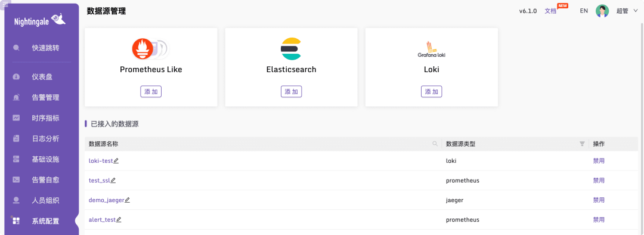Viewport: 644px width, 235px height.
Task: Edit test_ssl name via pencil icon
Action: pyautogui.click(x=113, y=180)
